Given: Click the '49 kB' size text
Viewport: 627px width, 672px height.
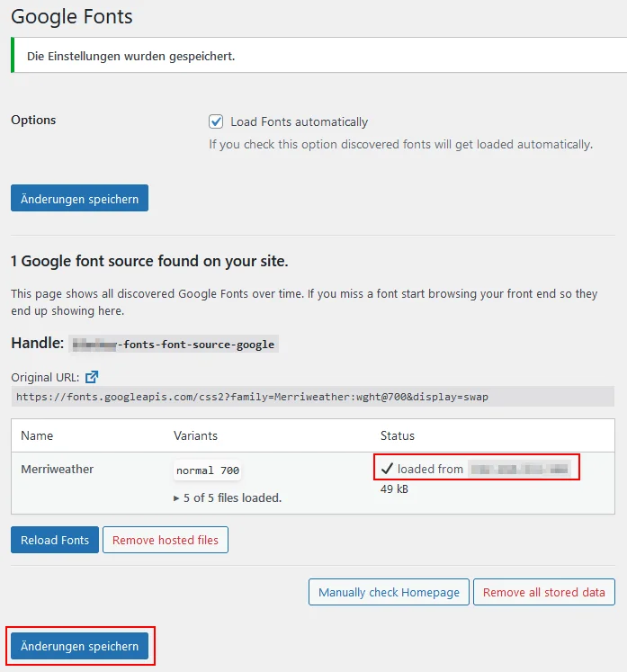Looking at the screenshot, I should tap(394, 489).
